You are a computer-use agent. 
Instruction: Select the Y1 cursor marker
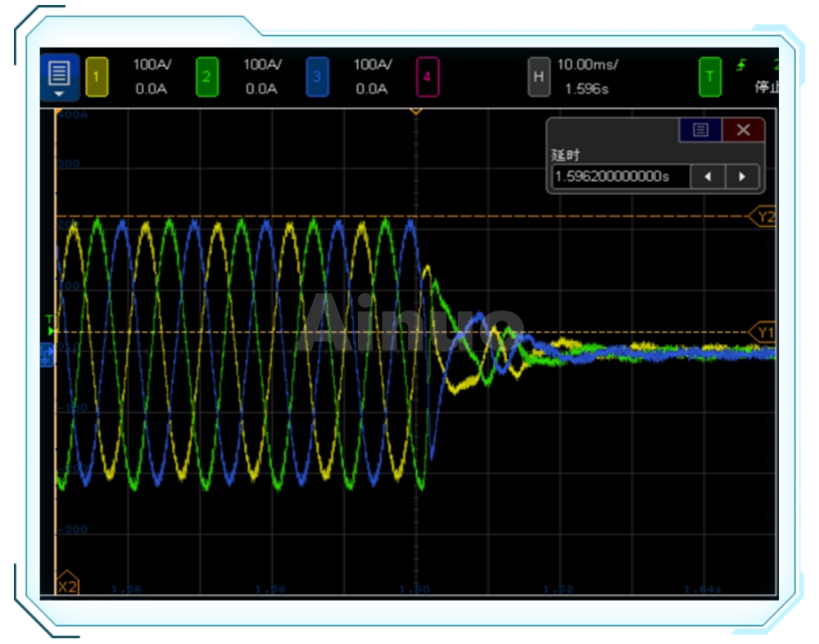click(762, 332)
